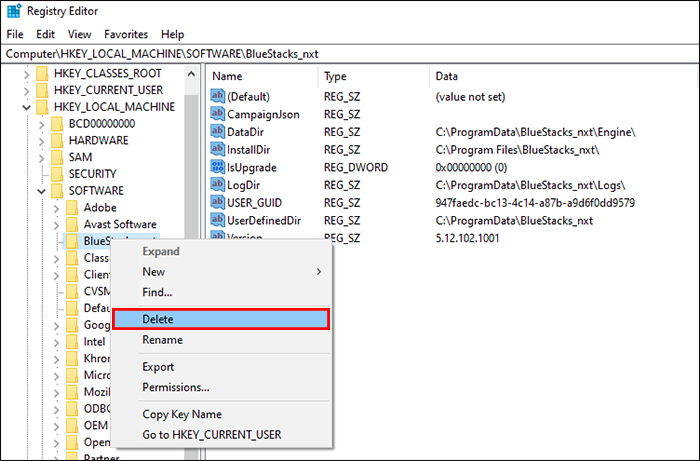This screenshot has width=700, height=461.
Task: Open the File menu
Action: click(x=15, y=34)
